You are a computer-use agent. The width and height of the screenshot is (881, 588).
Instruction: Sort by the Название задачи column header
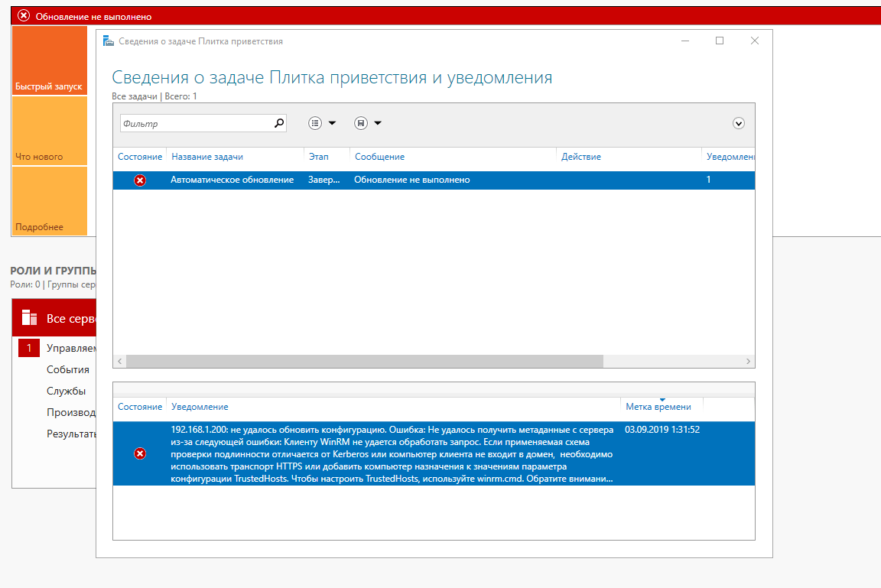[207, 157]
